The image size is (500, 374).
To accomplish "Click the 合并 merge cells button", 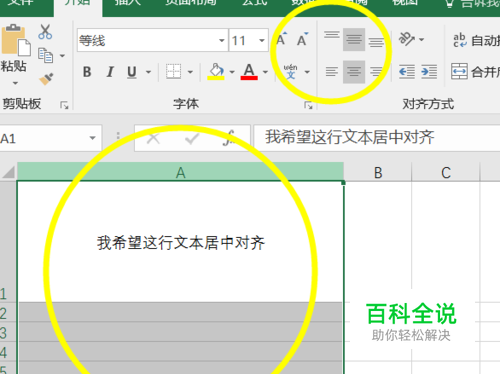I will pyautogui.click(x=475, y=71).
